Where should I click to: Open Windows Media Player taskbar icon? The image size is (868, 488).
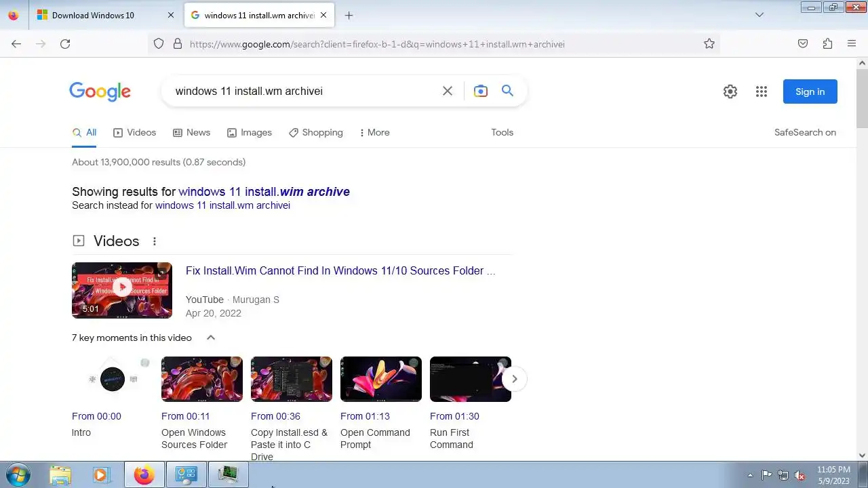(x=101, y=475)
